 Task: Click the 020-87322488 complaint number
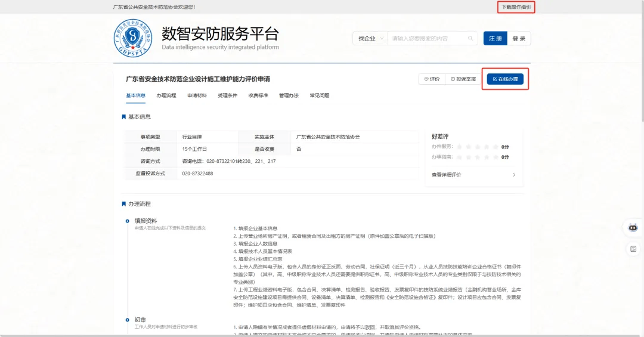197,174
